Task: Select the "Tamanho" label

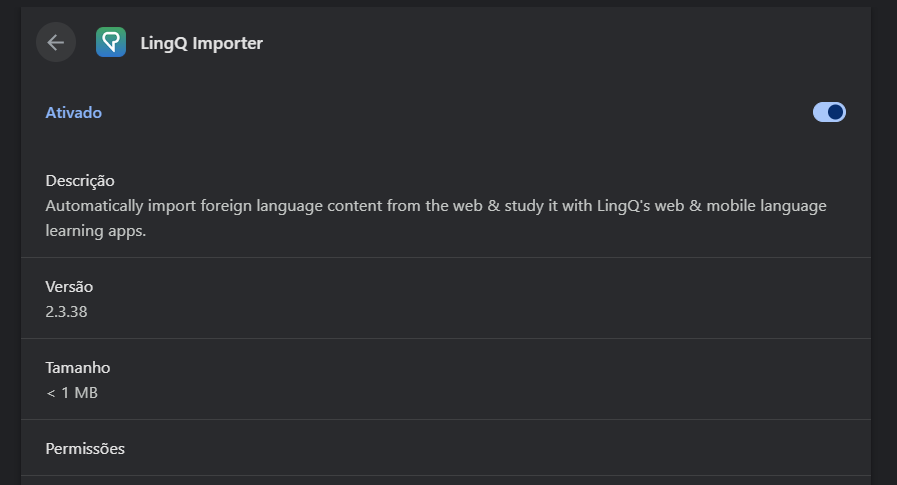Action: [x=78, y=368]
